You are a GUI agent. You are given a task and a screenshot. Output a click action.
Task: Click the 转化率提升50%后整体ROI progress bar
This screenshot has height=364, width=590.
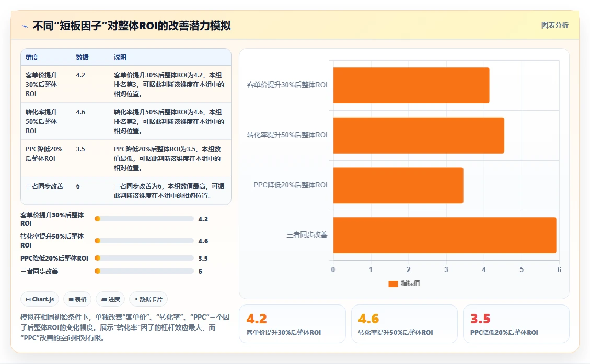tap(144, 241)
